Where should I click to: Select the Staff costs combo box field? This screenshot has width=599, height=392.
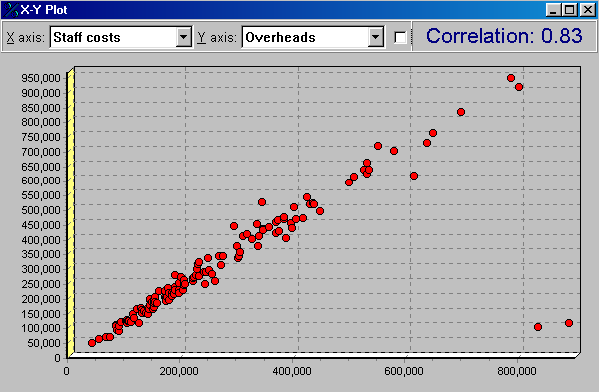[121, 37]
